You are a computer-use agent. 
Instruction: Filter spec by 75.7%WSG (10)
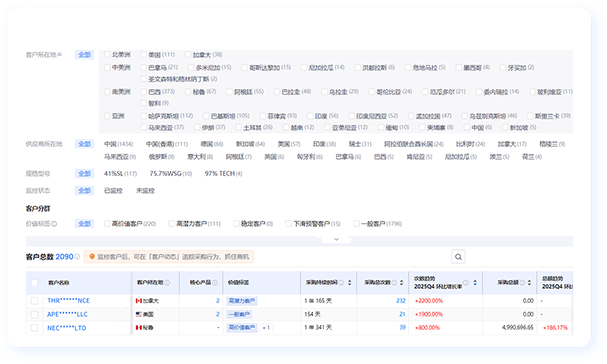[171, 173]
